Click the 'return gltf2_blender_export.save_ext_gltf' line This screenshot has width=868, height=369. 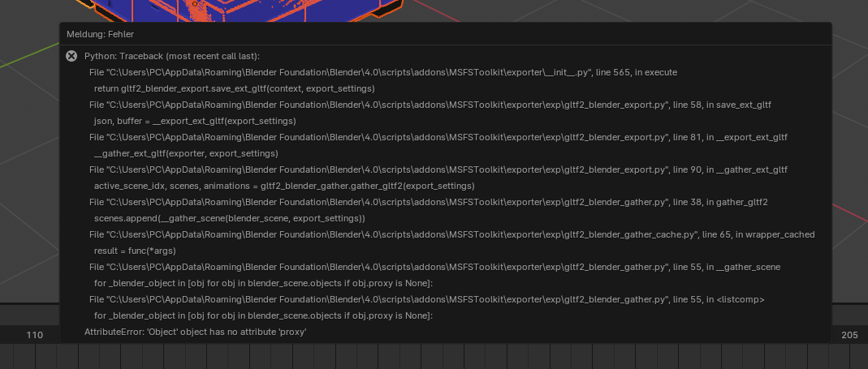point(234,88)
